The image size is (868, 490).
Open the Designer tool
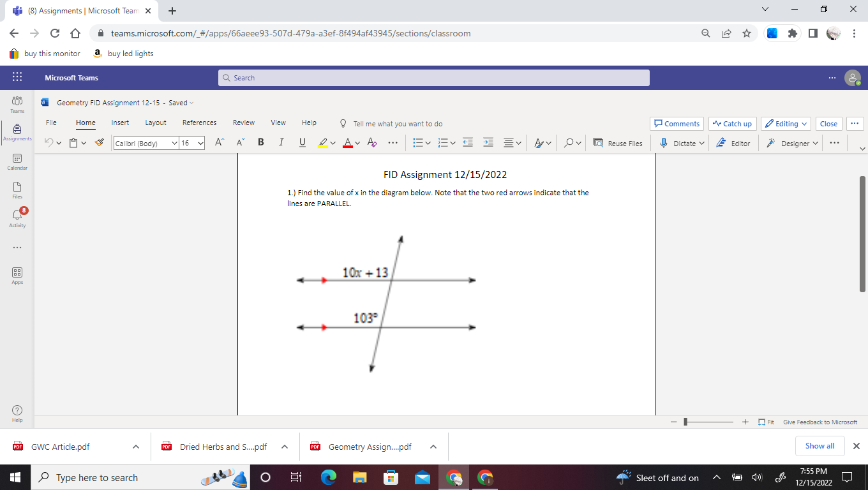[x=791, y=143]
